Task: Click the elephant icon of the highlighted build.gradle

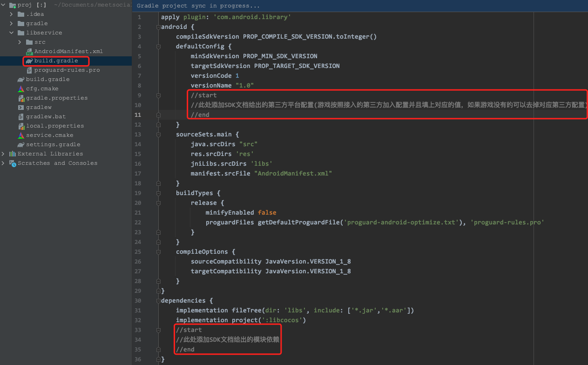Action: point(29,61)
